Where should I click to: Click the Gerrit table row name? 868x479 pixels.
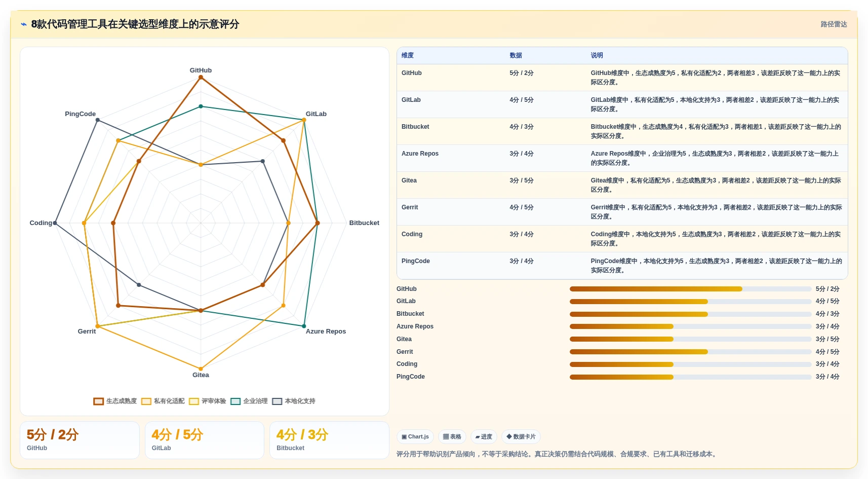coord(409,207)
